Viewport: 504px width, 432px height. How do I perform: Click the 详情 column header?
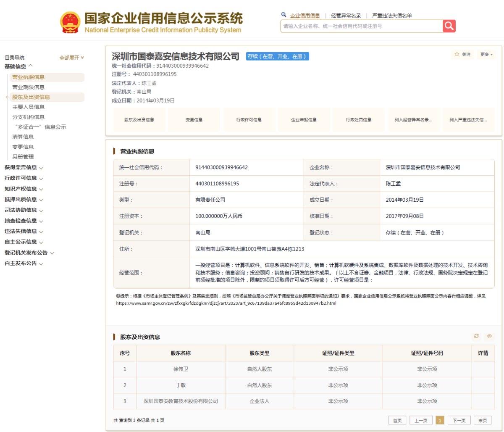point(483,353)
